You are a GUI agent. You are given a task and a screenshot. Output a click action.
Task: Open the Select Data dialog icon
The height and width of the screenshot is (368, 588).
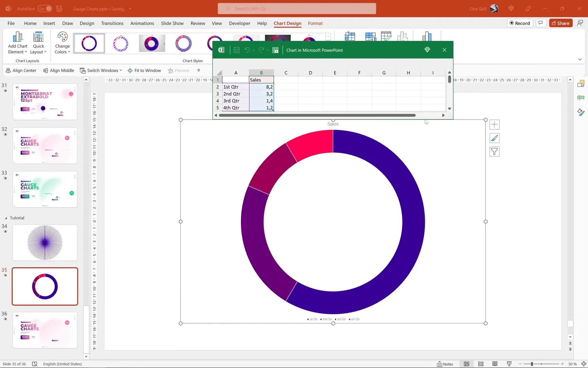click(x=371, y=36)
